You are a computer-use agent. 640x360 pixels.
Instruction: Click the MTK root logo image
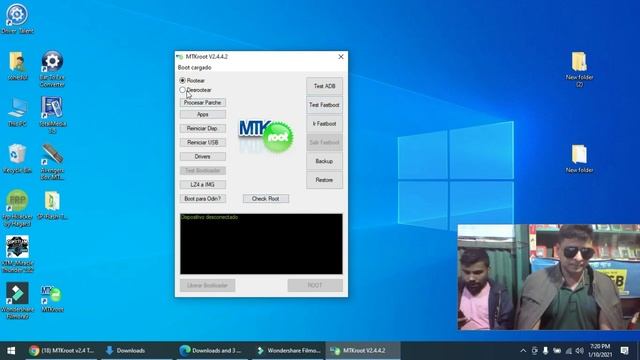pos(266,136)
